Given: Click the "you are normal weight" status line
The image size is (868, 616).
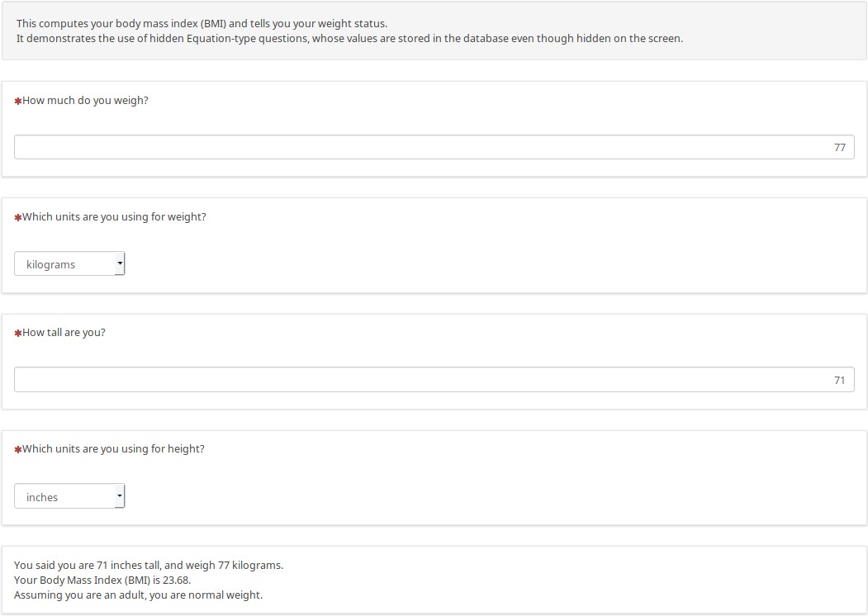Looking at the screenshot, I should (138, 595).
